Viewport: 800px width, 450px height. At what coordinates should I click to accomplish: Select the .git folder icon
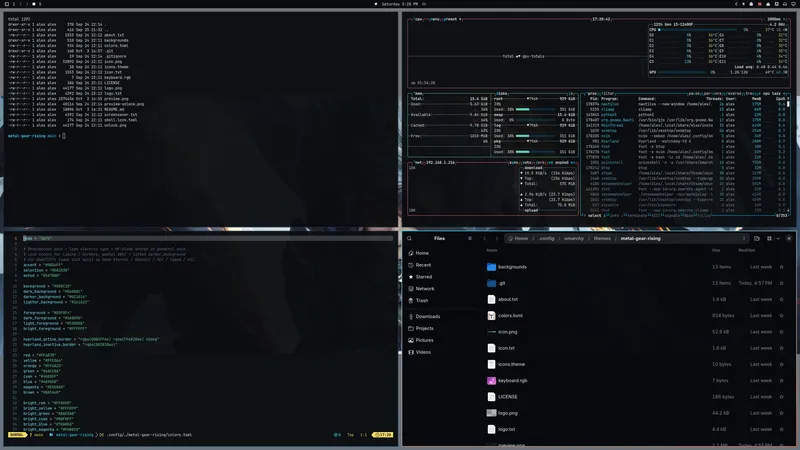[491, 283]
